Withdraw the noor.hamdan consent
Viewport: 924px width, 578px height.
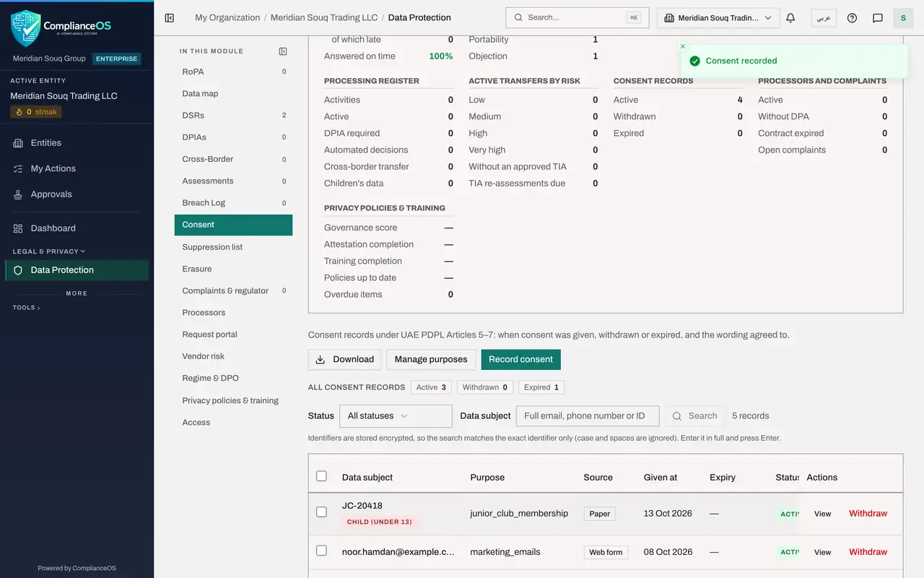[868, 552]
